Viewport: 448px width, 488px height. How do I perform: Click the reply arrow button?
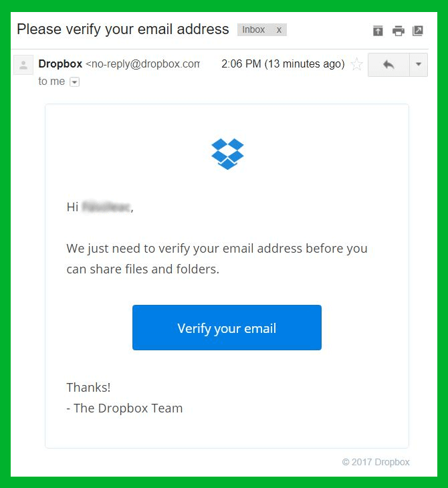click(x=388, y=65)
